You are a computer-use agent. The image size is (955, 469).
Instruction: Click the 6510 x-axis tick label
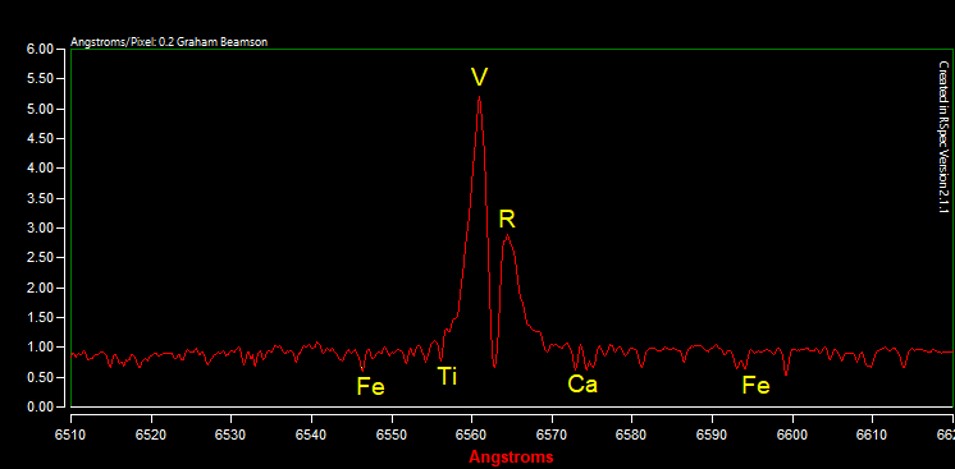click(71, 436)
